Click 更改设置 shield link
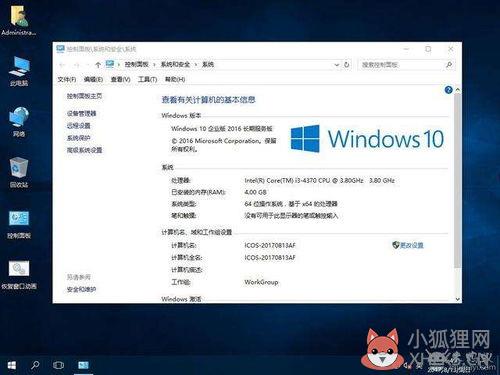Screen dimensions: 500x375 coord(408,245)
